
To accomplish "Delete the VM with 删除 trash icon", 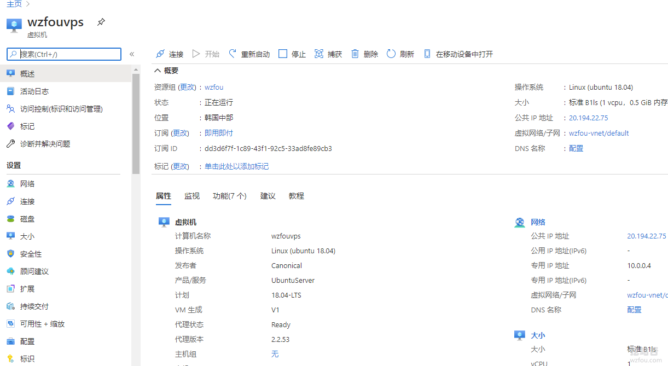I will click(x=355, y=54).
